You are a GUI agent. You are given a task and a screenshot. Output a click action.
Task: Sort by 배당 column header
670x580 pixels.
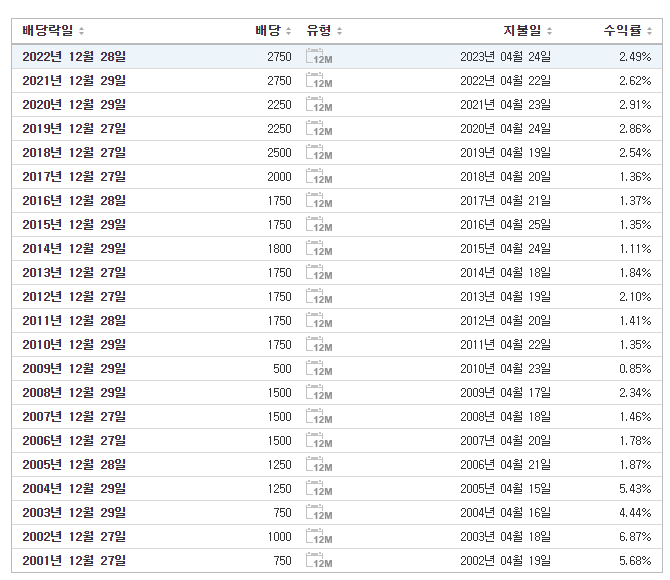pos(273,31)
